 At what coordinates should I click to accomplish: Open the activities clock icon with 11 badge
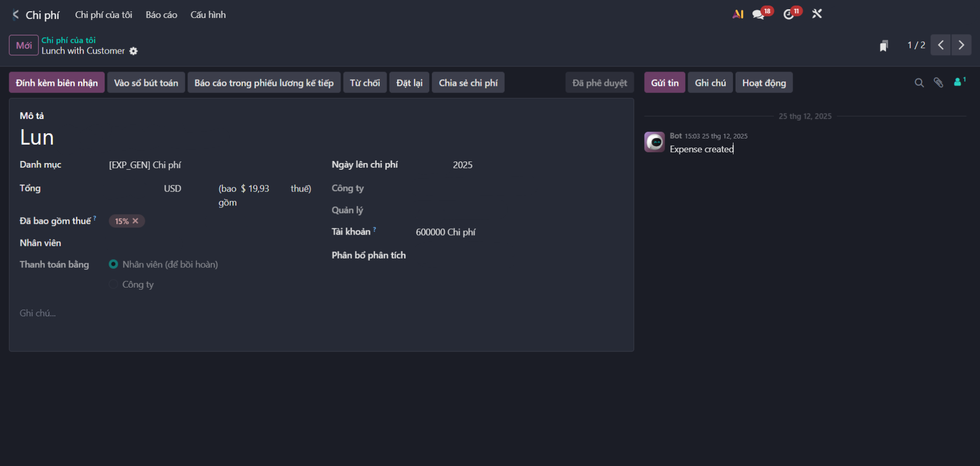point(789,14)
